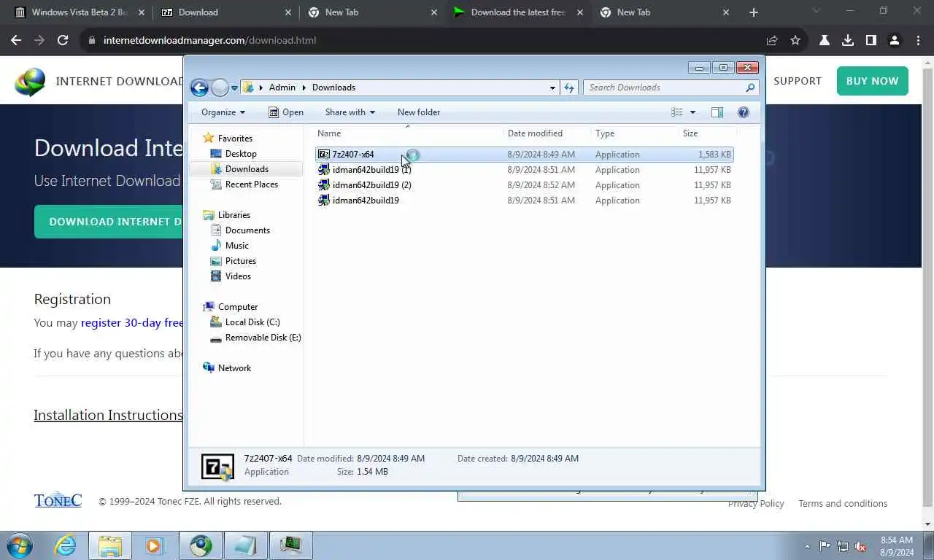The width and height of the screenshot is (934, 560).
Task: Click the Downloads segment in the address path
Action: pos(333,87)
